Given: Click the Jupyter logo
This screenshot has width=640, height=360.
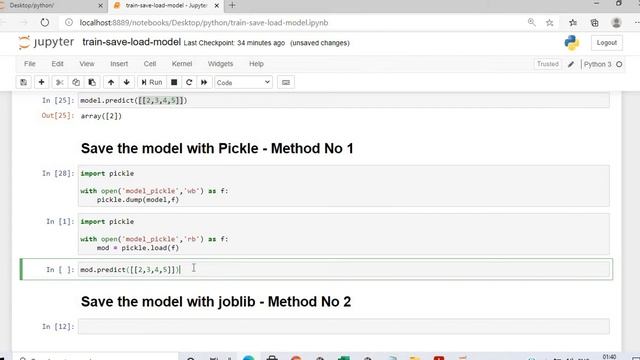Looking at the screenshot, I should tap(46, 42).
